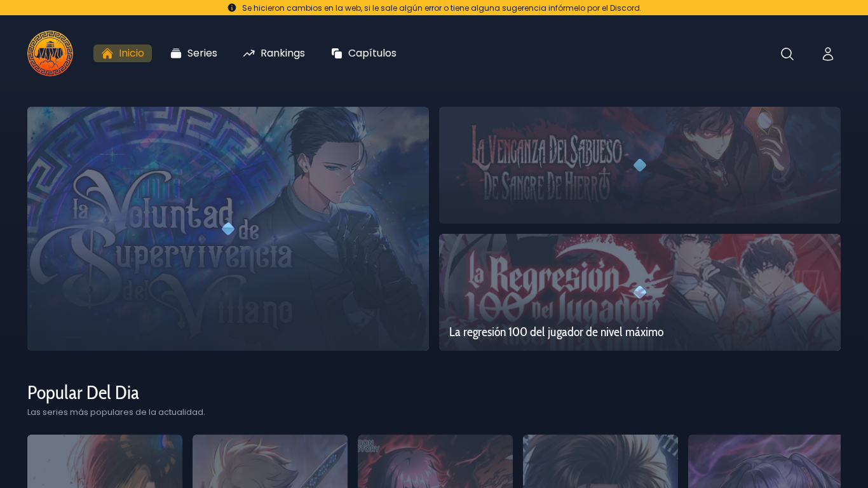The width and height of the screenshot is (868, 488).
Task: Open La Regresión 100 del Jugador banner
Action: click(x=640, y=292)
